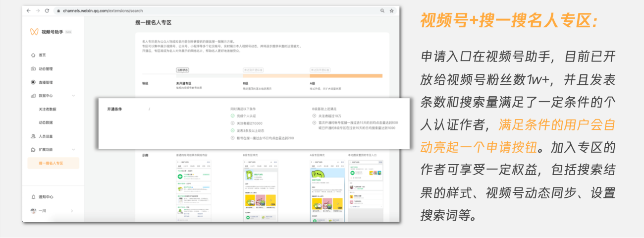Click the bar chart icon beside 数据中心
Image resolution: width=644 pixels, height=238 pixels.
click(x=33, y=96)
